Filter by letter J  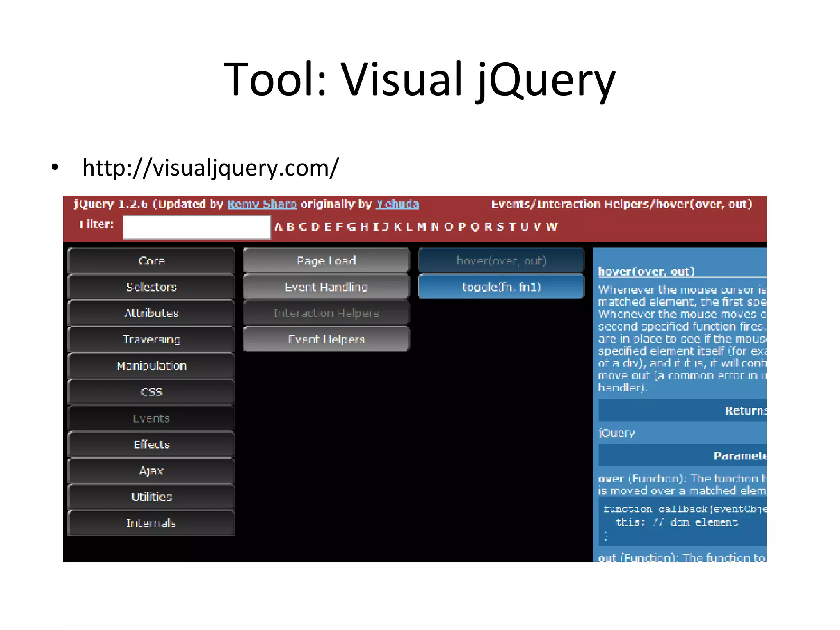tap(385, 227)
